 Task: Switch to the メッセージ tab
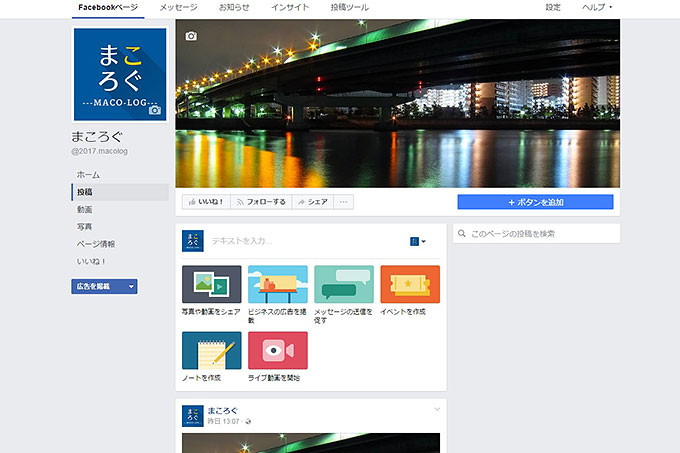click(x=178, y=7)
